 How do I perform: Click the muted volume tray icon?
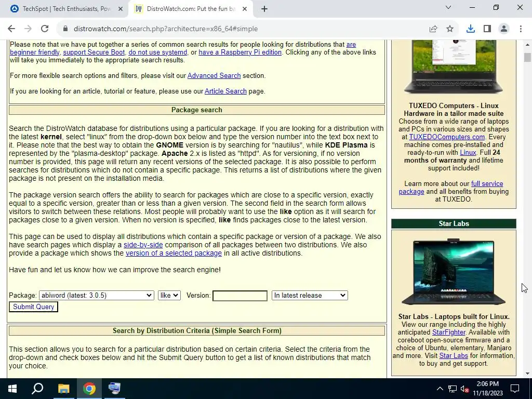tap(465, 389)
